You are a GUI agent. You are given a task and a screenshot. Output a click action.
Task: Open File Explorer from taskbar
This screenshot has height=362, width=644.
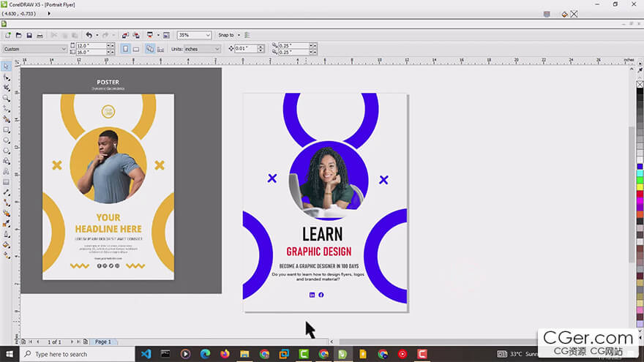click(x=244, y=354)
